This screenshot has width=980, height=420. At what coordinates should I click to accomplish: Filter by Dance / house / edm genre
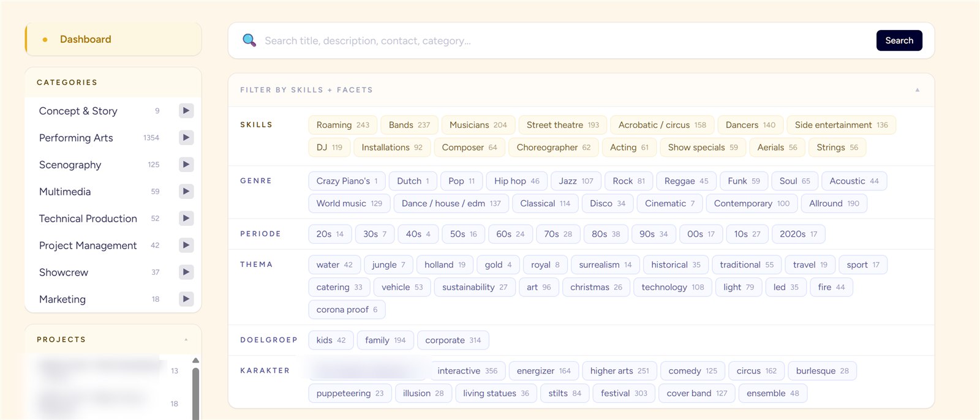(451, 204)
